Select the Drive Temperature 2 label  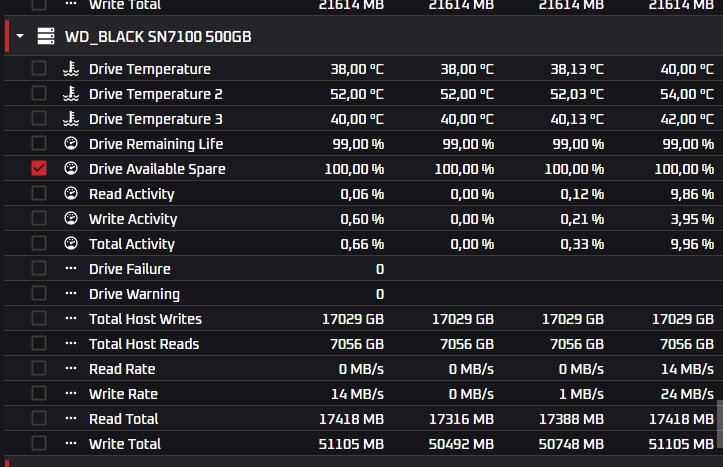(156, 94)
